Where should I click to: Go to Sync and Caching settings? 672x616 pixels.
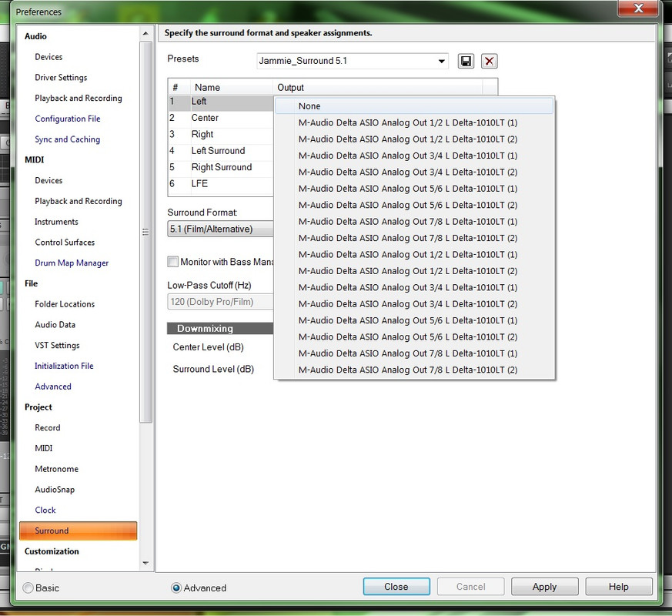(x=67, y=139)
